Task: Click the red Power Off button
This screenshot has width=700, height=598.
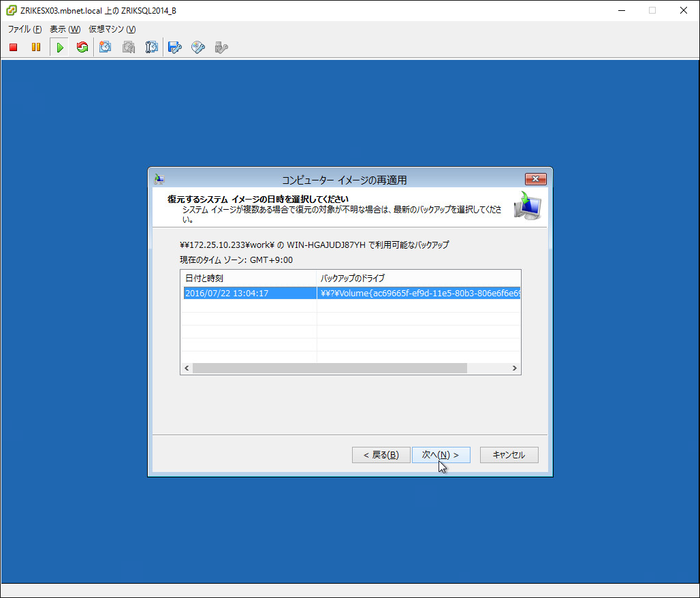Action: click(x=13, y=47)
